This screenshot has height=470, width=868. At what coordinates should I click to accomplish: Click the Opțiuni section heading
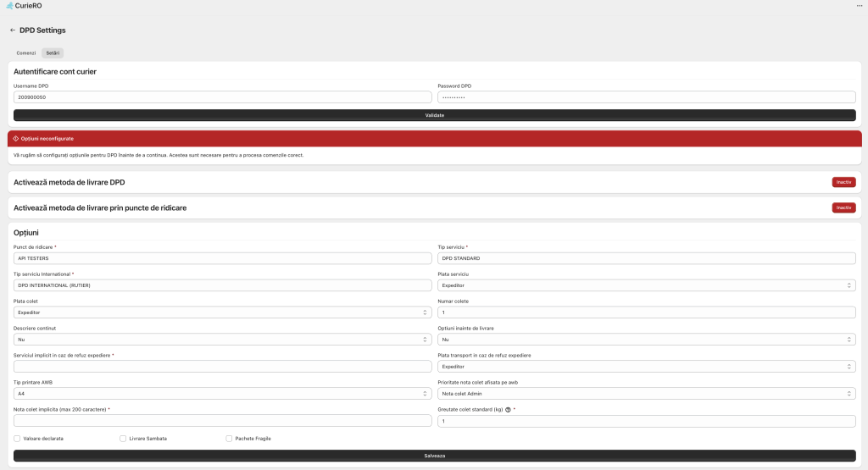tap(26, 233)
